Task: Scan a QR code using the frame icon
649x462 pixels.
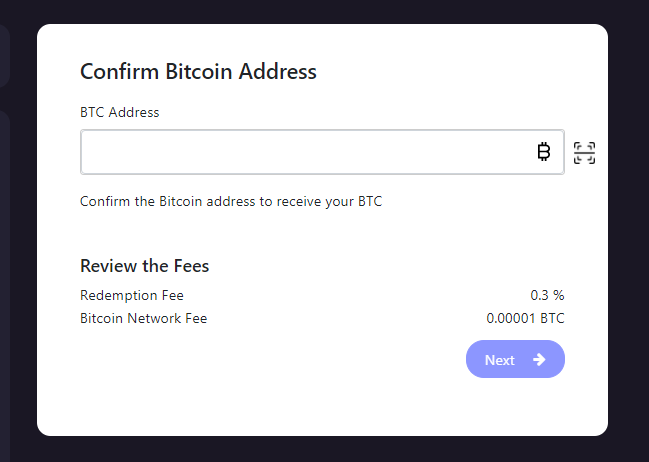Action: [584, 153]
